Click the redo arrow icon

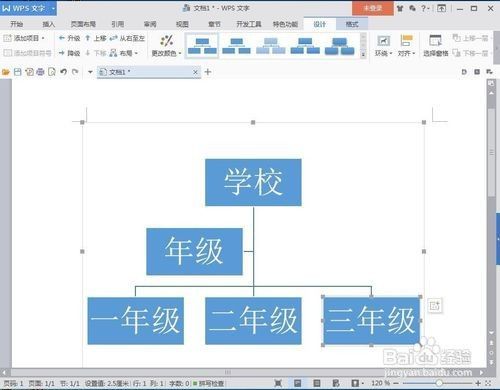(x=75, y=72)
